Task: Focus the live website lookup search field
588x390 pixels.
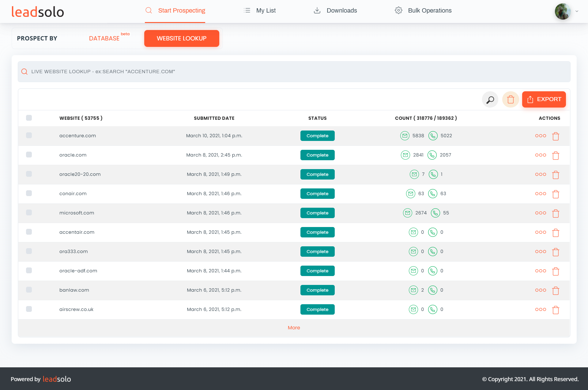Action: point(294,72)
